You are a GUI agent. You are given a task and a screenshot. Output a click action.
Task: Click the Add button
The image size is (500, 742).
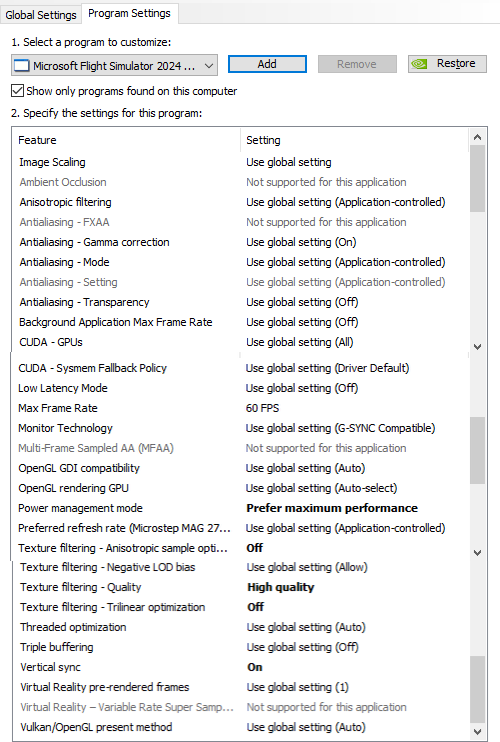coord(267,64)
